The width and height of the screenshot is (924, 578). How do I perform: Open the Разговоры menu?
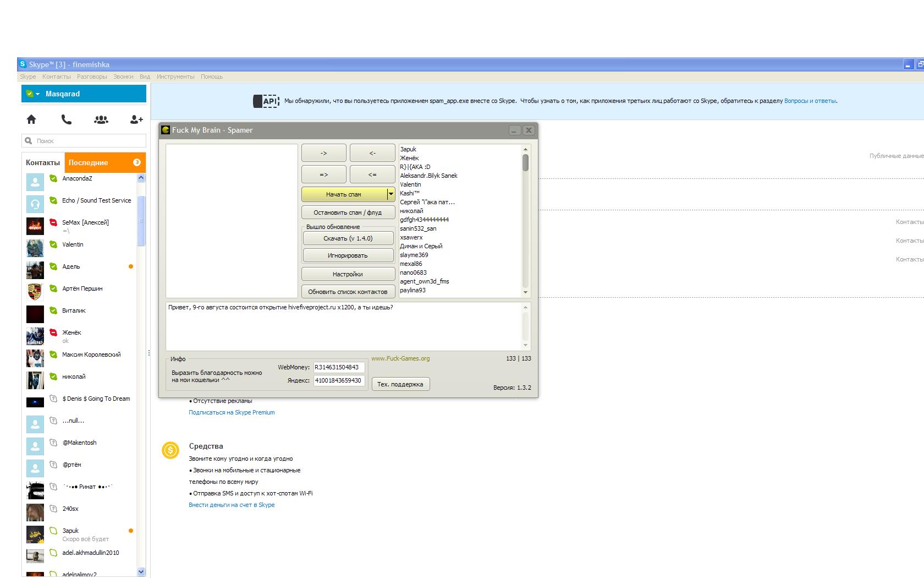tap(92, 77)
